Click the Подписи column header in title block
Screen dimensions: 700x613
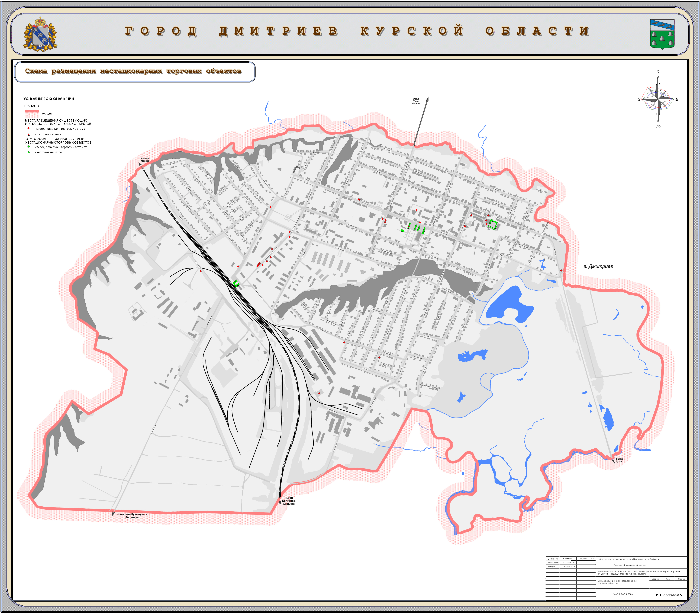(x=582, y=559)
